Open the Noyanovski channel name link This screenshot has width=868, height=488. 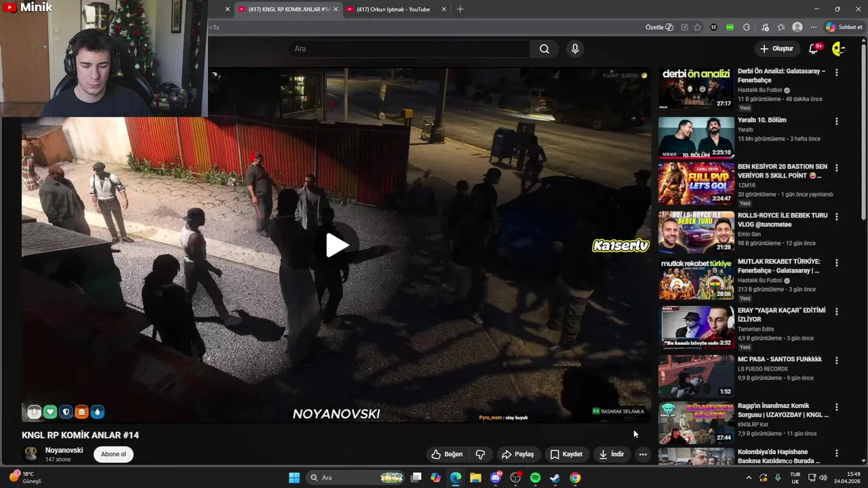pyautogui.click(x=64, y=450)
